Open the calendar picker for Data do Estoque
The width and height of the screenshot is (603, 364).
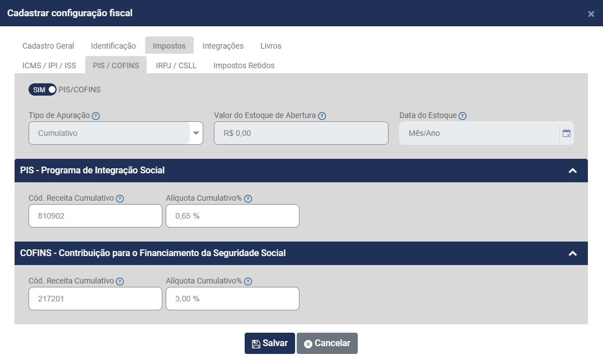567,134
